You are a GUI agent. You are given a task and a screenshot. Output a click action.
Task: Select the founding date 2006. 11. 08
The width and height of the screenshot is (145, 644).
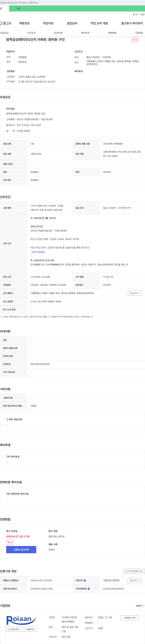(105, 618)
